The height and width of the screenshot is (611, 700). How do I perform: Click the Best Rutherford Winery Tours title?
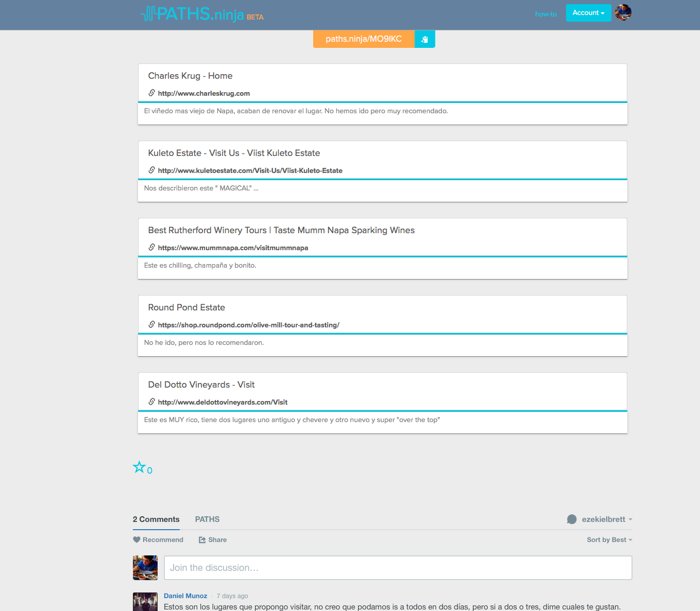282,230
